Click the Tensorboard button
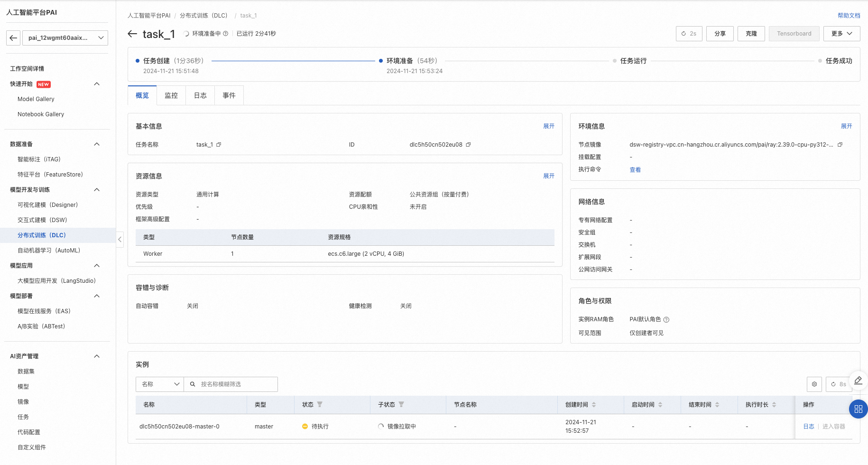This screenshot has width=868, height=465. [794, 34]
